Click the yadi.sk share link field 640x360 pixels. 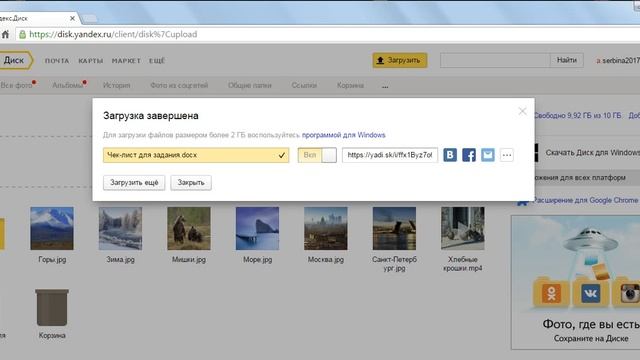pyautogui.click(x=390, y=155)
